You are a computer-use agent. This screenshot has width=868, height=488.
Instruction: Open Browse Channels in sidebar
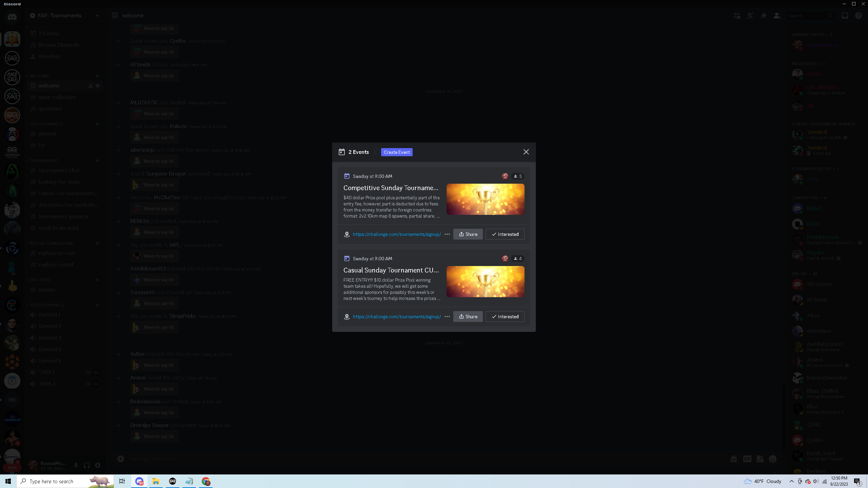(x=64, y=45)
